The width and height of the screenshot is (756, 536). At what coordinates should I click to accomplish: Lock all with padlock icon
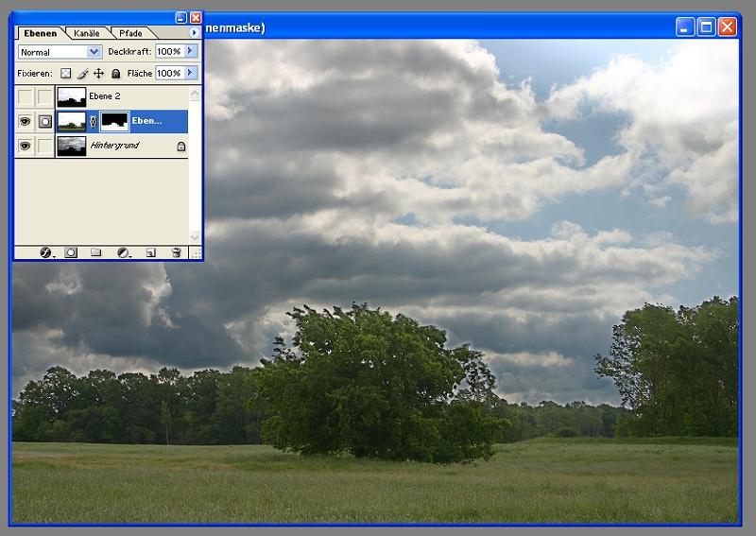coord(115,74)
